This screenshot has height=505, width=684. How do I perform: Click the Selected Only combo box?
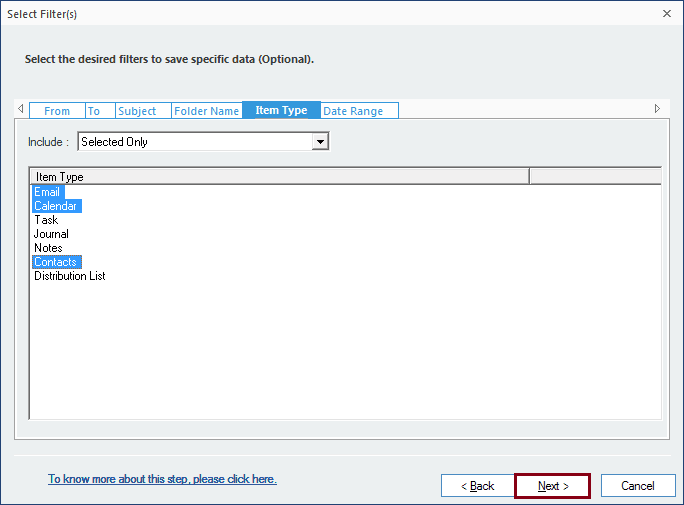point(195,142)
